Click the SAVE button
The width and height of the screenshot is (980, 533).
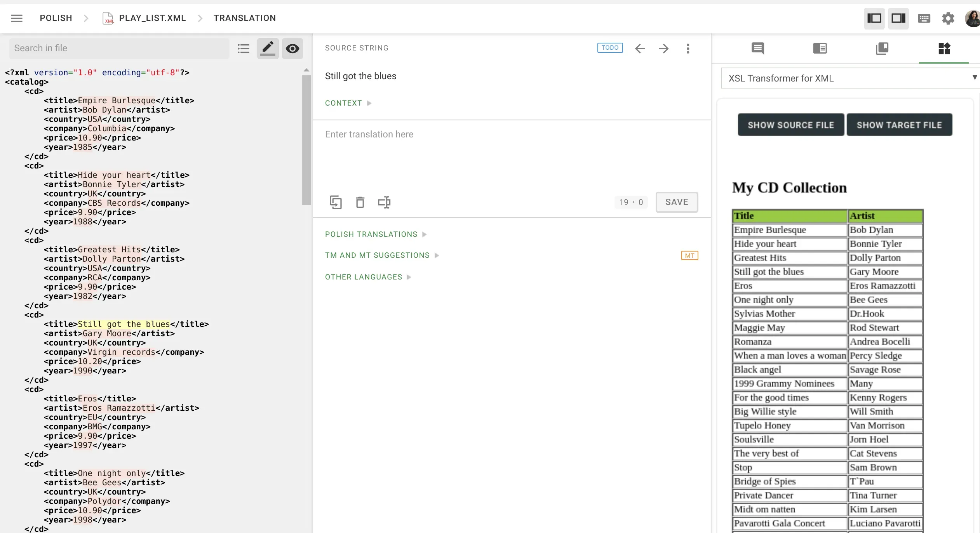677,202
